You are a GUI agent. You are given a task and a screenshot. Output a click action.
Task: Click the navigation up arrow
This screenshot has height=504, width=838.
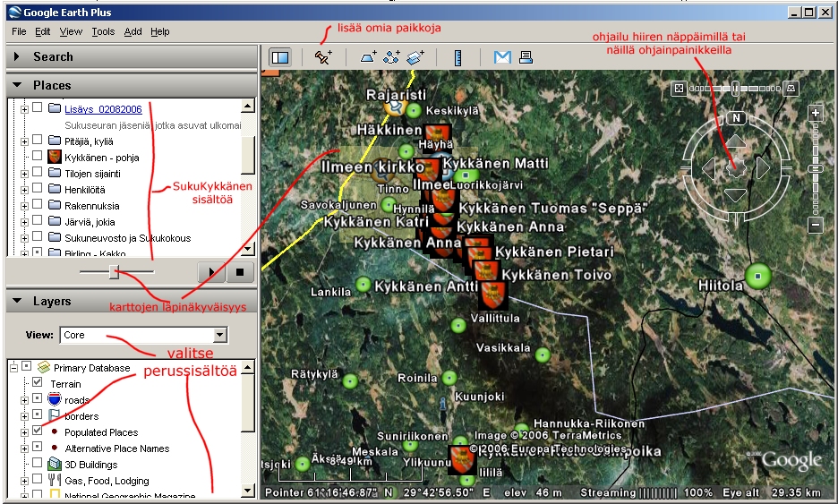tap(736, 141)
